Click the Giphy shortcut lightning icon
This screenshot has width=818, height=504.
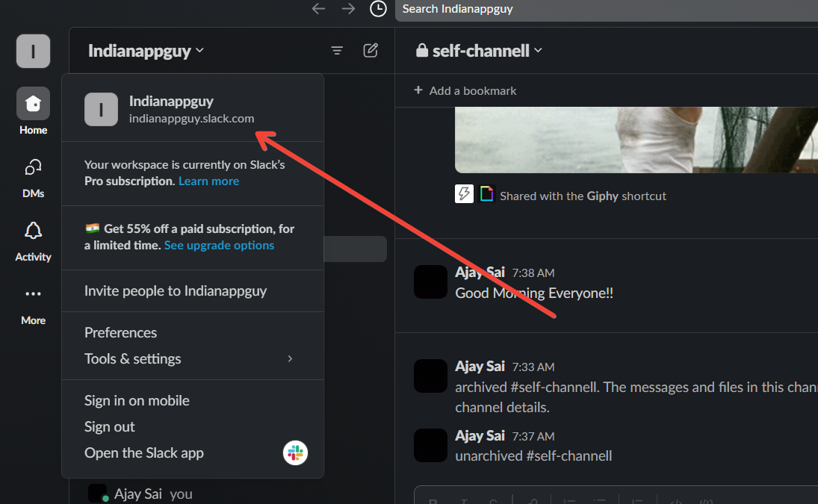click(x=464, y=194)
